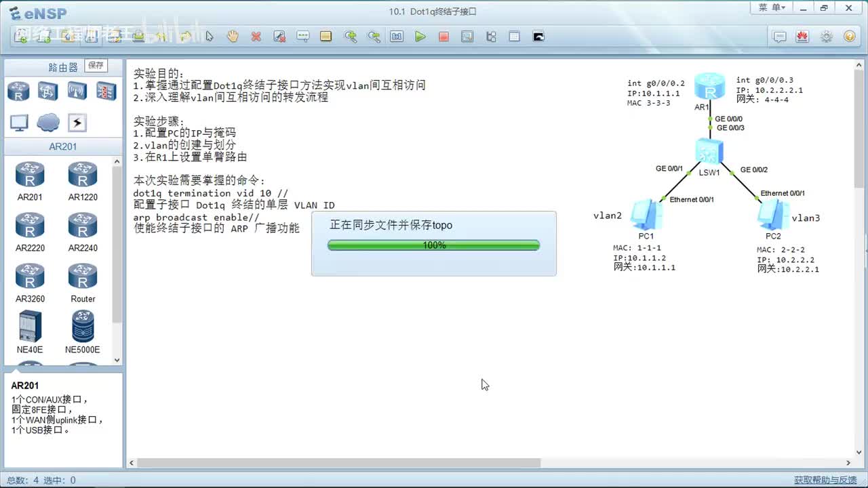Pick the NE5000E device model

click(x=83, y=332)
